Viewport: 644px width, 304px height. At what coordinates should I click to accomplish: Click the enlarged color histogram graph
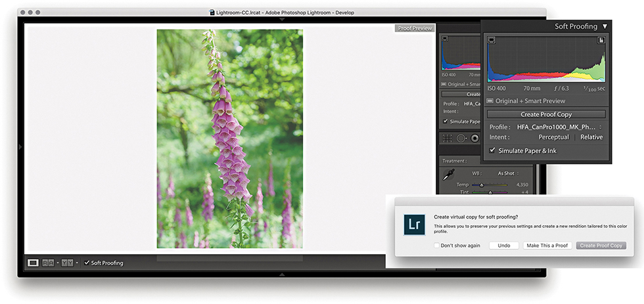(546, 59)
